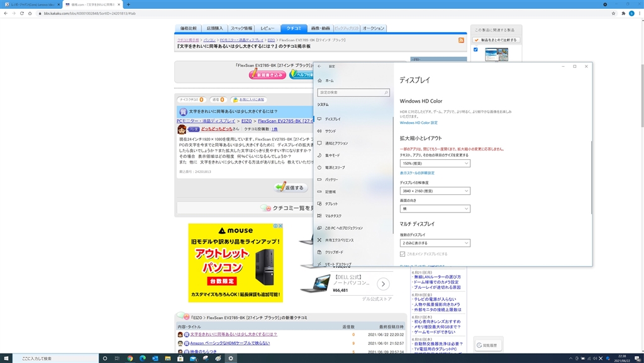Launch Microsoft Edge from taskbar
644x363 pixels.
[143, 359]
